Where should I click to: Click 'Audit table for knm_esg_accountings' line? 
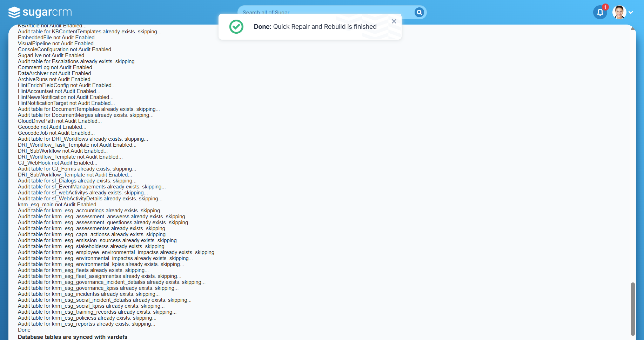(91, 211)
